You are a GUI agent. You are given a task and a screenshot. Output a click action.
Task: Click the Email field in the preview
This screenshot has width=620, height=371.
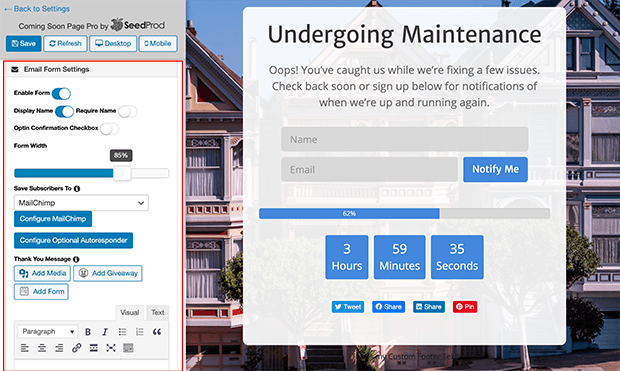369,169
